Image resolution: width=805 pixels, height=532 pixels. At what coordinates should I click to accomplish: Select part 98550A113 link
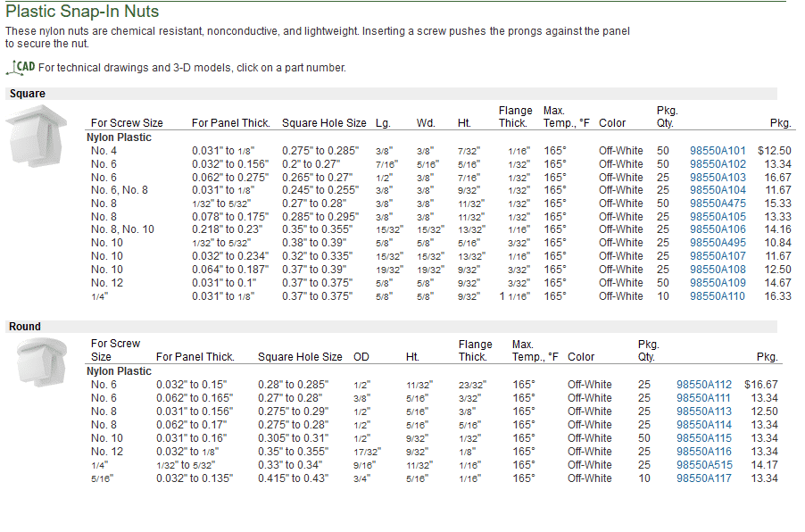click(x=703, y=411)
